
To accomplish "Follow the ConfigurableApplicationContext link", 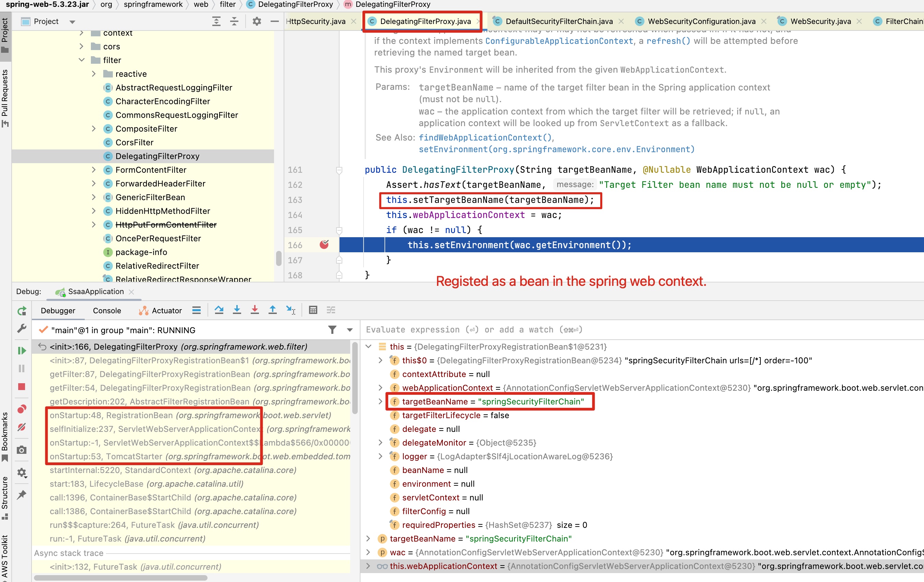I will (x=559, y=41).
